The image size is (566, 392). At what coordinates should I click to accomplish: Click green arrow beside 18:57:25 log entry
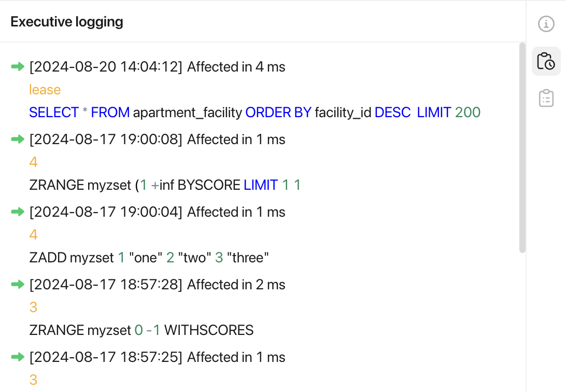tap(18, 357)
